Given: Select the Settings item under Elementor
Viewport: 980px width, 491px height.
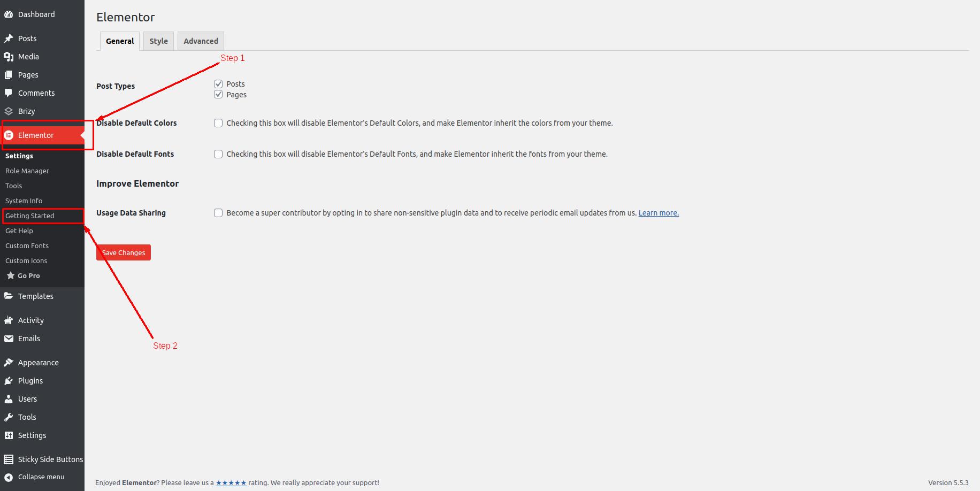Looking at the screenshot, I should pos(19,156).
